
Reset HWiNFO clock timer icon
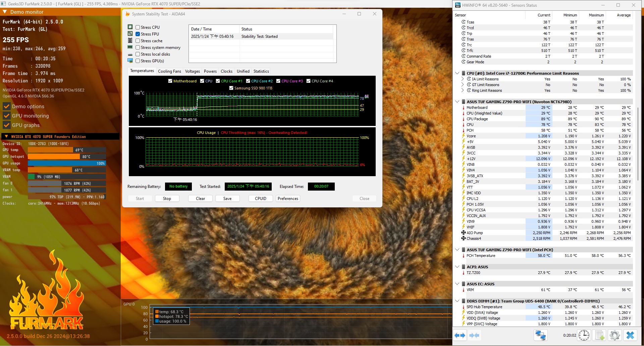(584, 335)
